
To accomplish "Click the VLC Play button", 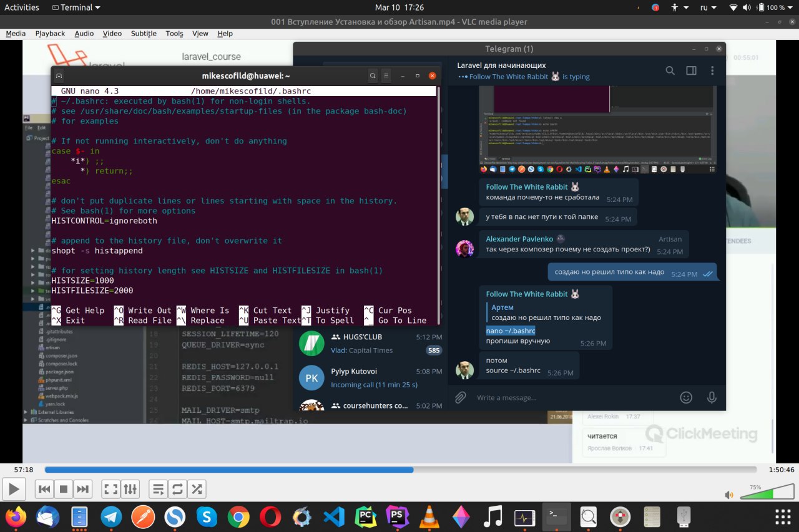I will click(15, 489).
